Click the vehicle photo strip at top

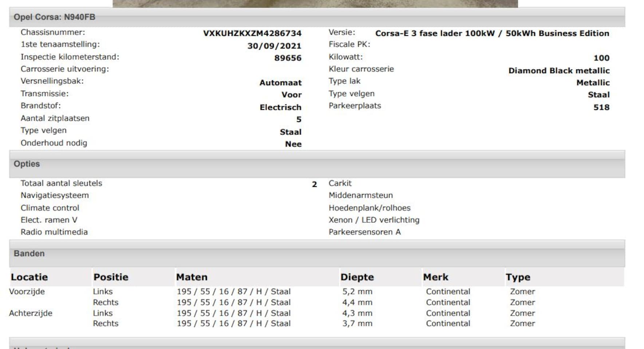(x=315, y=4)
